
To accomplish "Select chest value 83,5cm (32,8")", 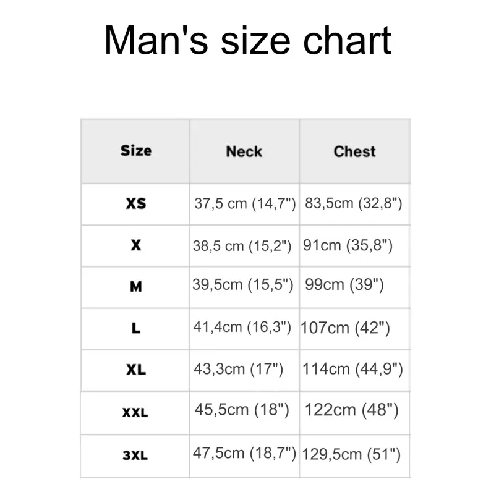I will (353, 203).
